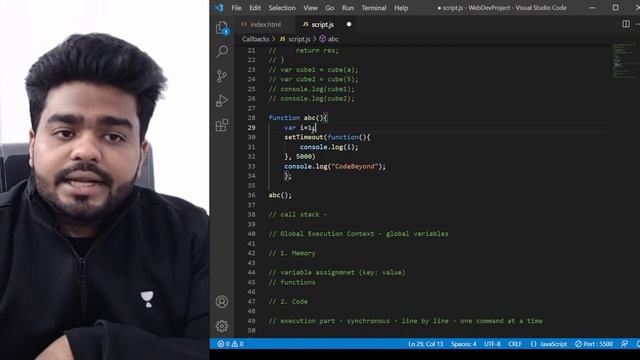Open the Accounts icon in activity bar
The image size is (640, 360).
pos(222,302)
